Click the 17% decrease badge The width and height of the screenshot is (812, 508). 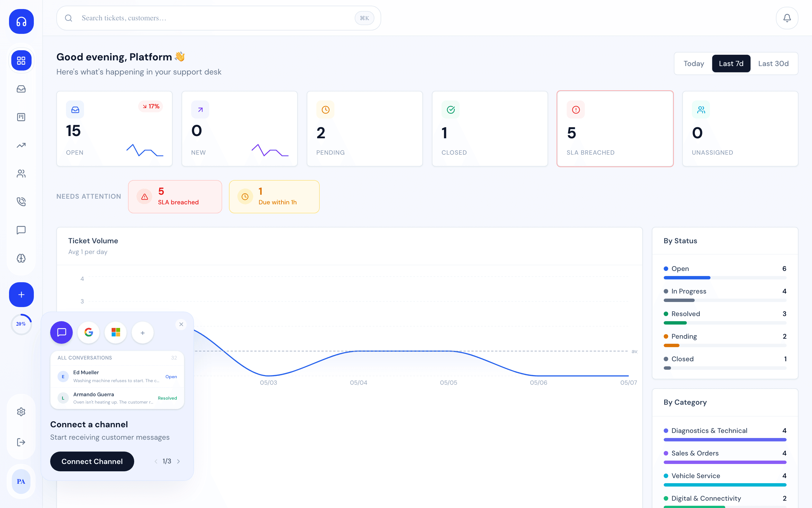point(151,106)
